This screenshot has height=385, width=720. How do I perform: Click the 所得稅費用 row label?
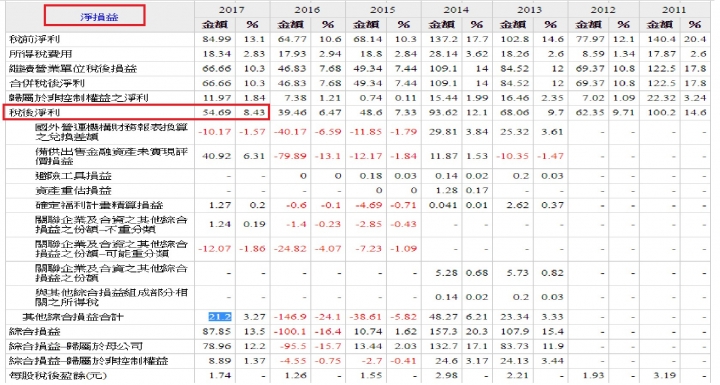pyautogui.click(x=40, y=54)
